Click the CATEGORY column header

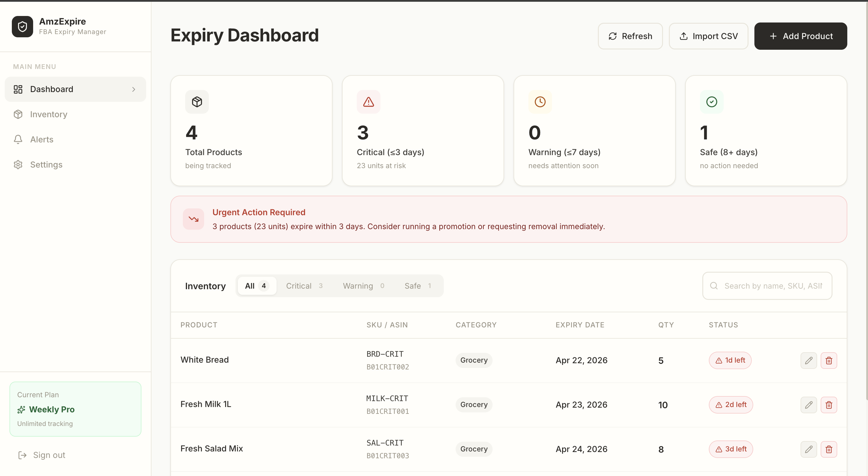476,325
